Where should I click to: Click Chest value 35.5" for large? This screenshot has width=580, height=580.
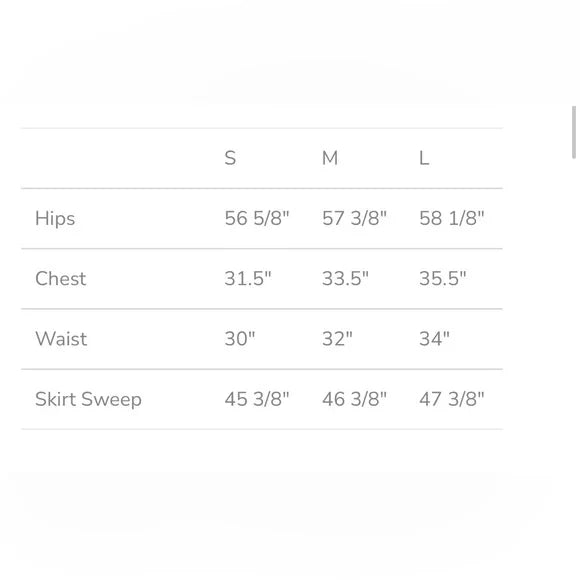click(443, 279)
